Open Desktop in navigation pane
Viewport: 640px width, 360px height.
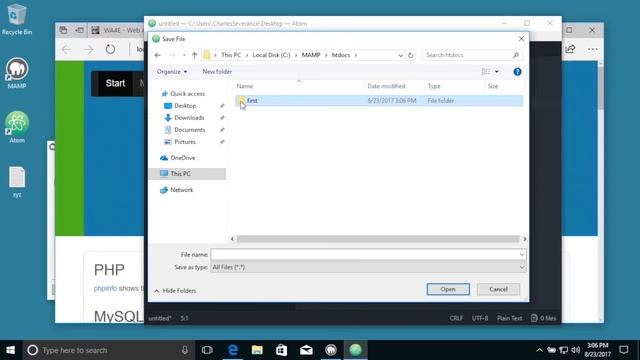[x=185, y=106]
